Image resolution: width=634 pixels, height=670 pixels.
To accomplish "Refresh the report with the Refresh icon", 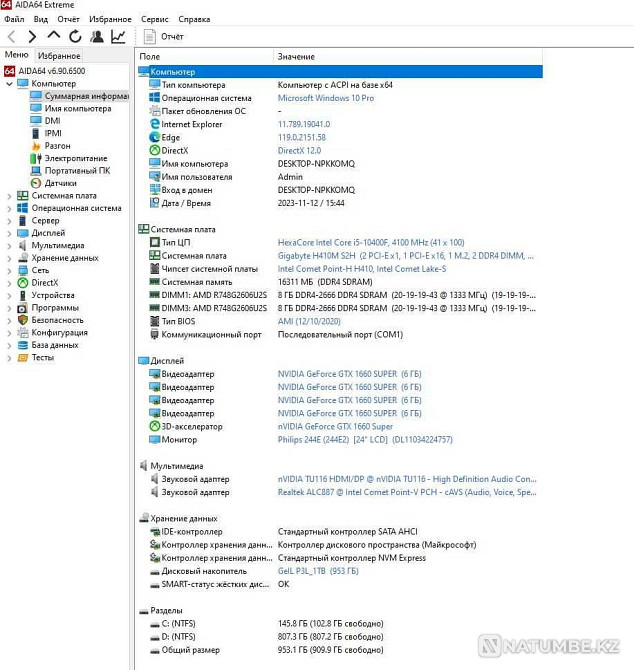I will [x=75, y=37].
